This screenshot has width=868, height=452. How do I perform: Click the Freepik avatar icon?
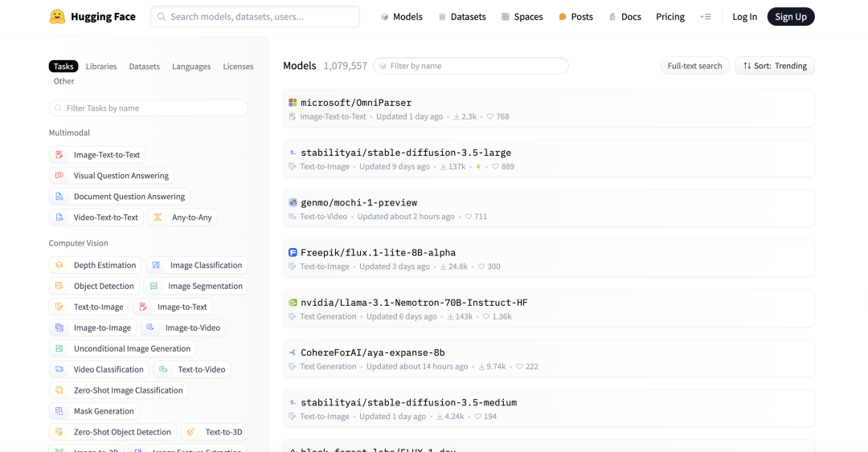coord(293,252)
